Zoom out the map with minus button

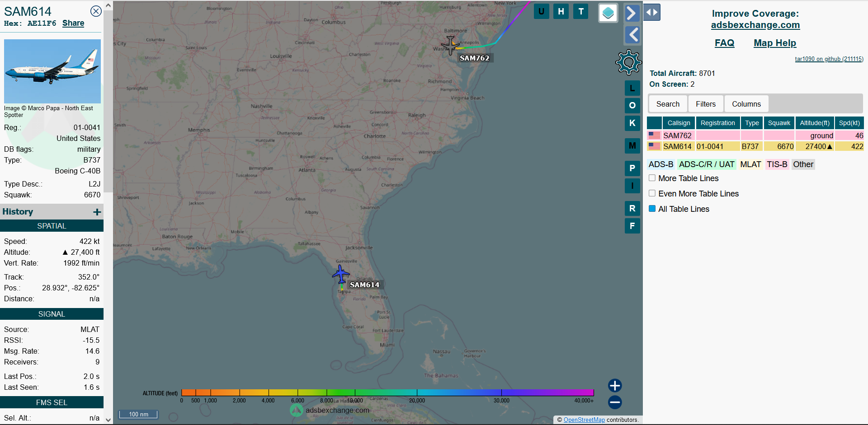point(615,402)
